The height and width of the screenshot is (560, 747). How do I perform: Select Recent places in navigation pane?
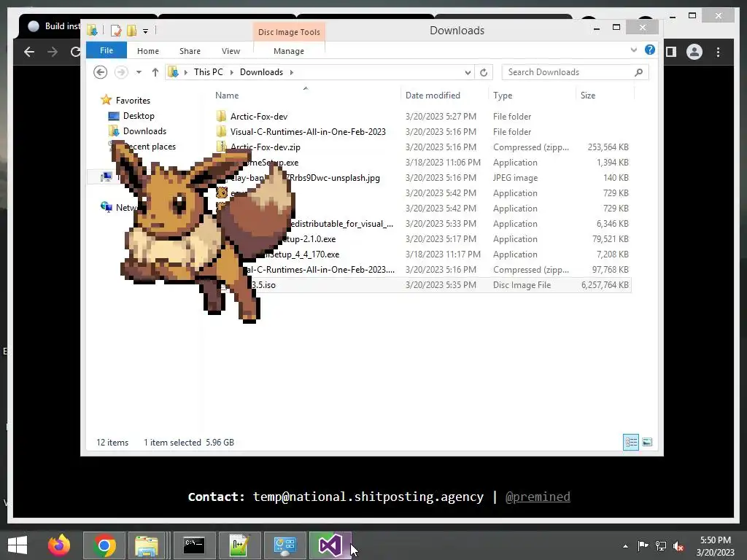pyautogui.click(x=149, y=147)
